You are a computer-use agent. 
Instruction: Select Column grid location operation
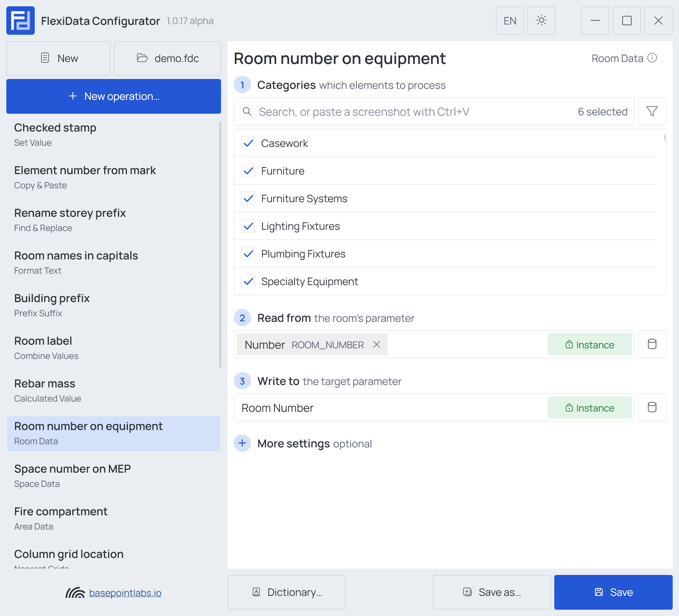pyautogui.click(x=113, y=557)
